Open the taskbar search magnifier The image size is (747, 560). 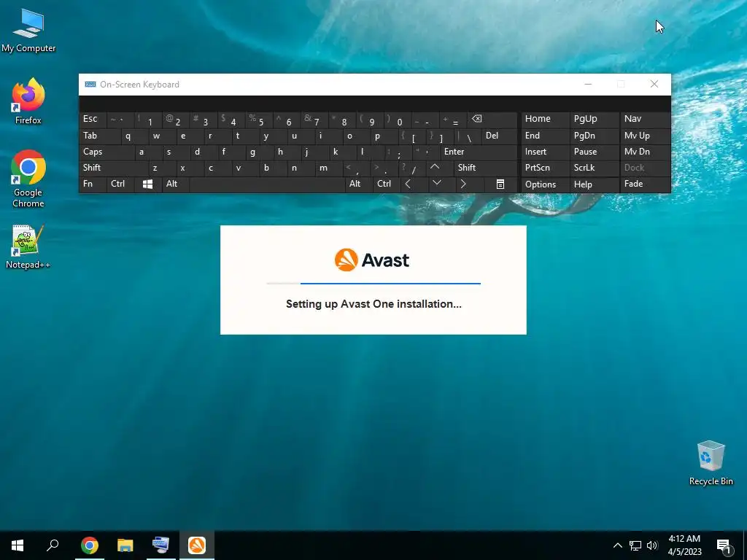pyautogui.click(x=53, y=545)
